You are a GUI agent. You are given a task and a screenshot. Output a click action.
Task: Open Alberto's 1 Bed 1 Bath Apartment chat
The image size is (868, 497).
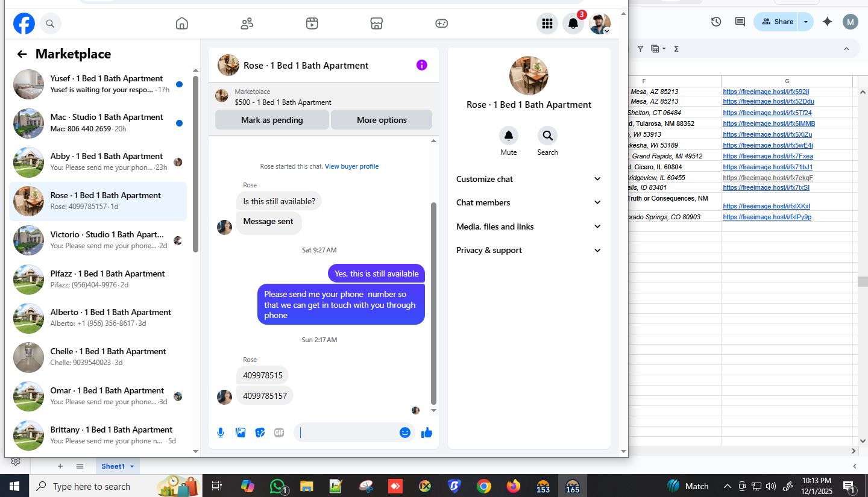click(98, 318)
